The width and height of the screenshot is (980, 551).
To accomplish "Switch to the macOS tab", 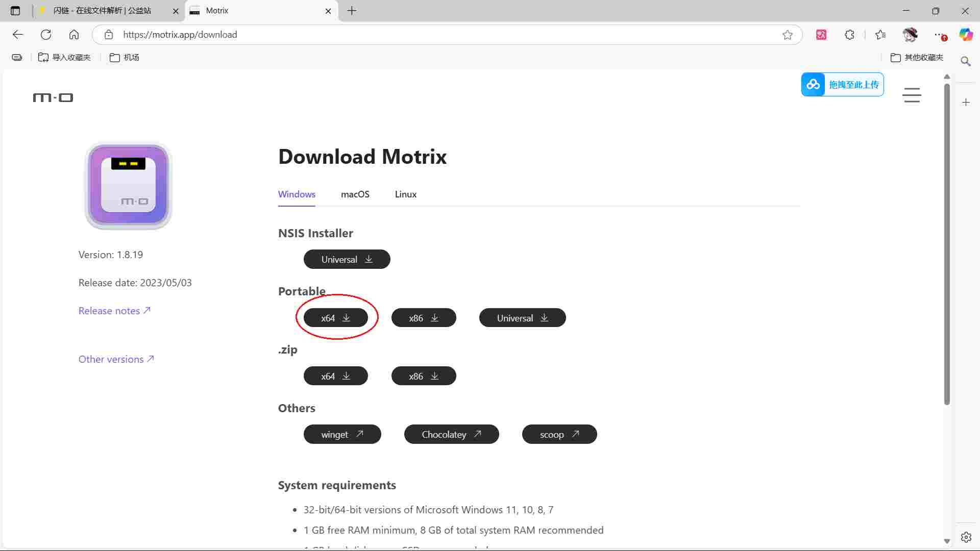I will 355,194.
